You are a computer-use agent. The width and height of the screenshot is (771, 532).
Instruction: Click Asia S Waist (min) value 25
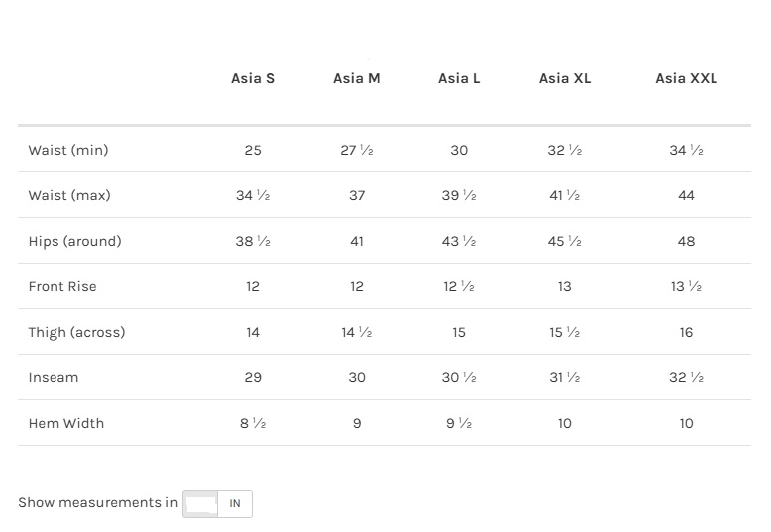click(x=253, y=150)
